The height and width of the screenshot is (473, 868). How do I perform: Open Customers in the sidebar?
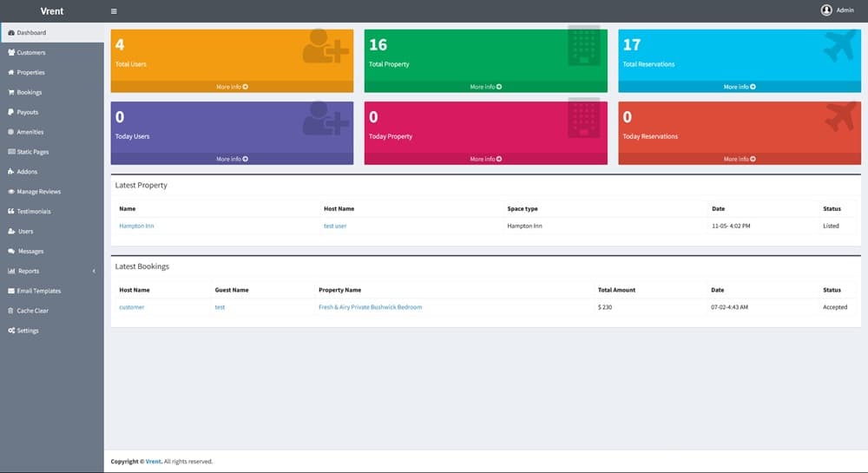31,53
